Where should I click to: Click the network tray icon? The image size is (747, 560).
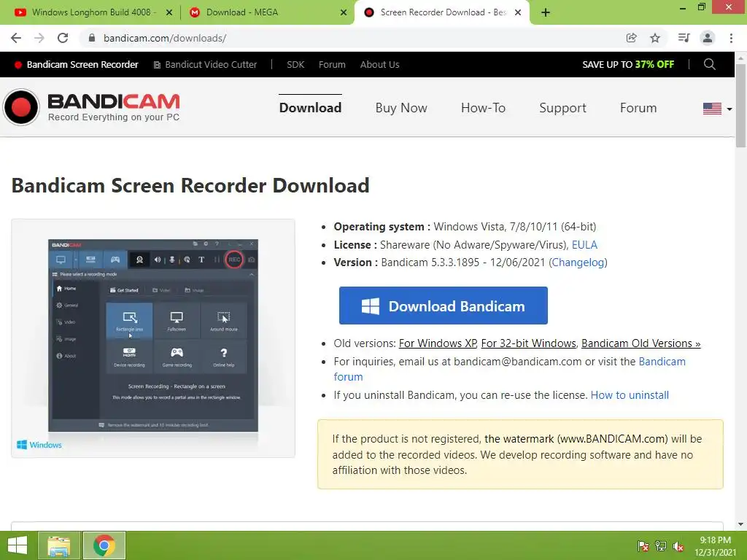pyautogui.click(x=661, y=546)
